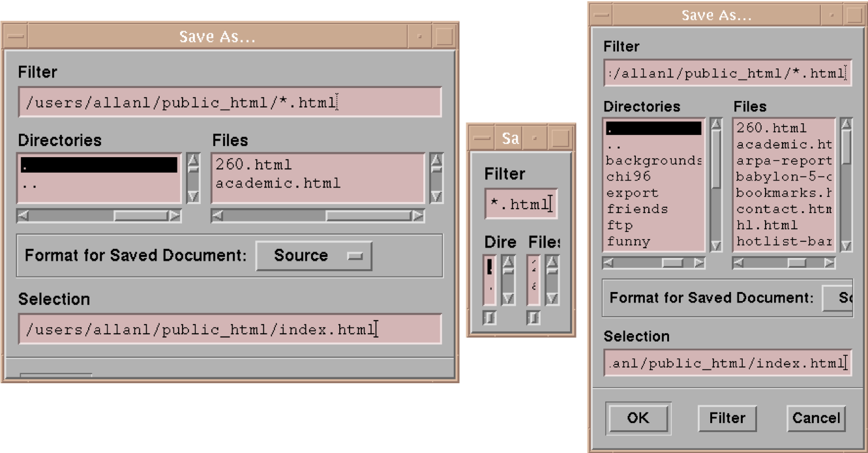This screenshot has width=868, height=453.
Task: Select contact.htm file
Action: pyautogui.click(x=784, y=209)
